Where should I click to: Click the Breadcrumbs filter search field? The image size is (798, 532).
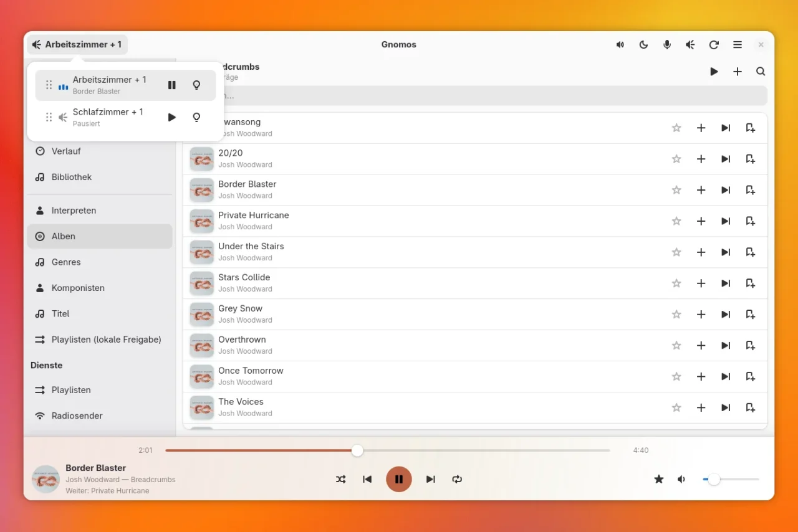(476, 96)
